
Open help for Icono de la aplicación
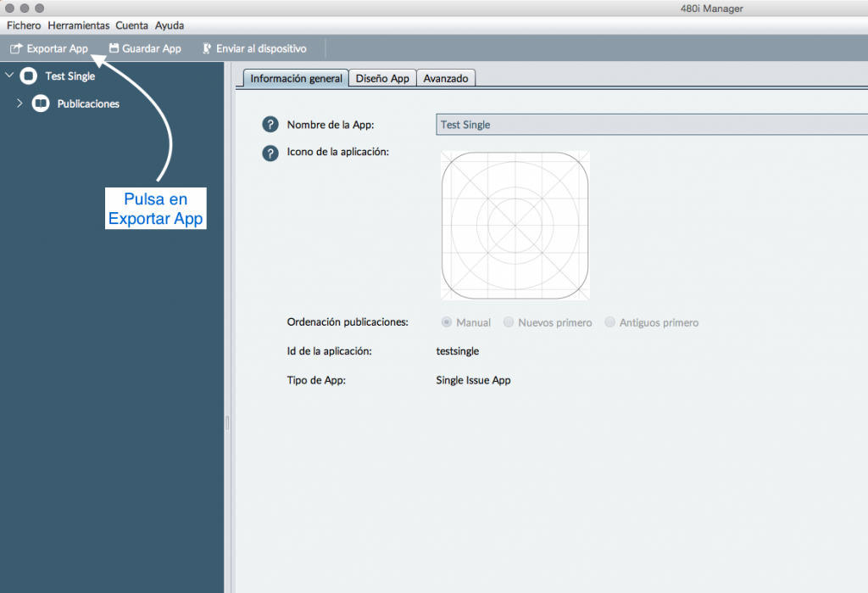[x=270, y=153]
